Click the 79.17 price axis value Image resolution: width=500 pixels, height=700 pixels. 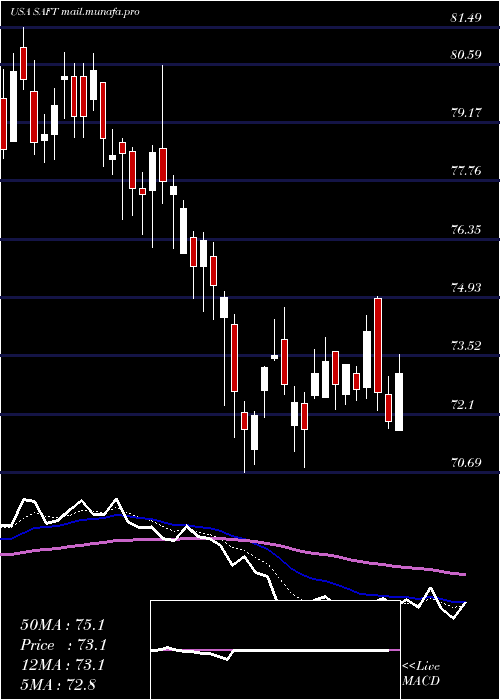point(466,113)
